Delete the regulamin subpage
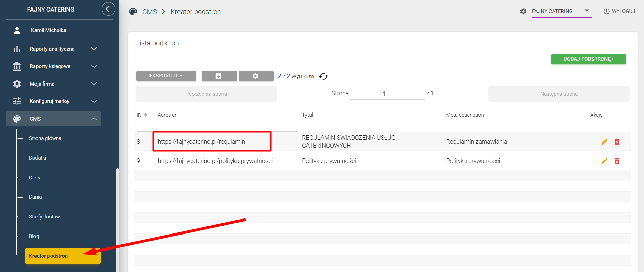This screenshot has width=644, height=272. (x=617, y=142)
